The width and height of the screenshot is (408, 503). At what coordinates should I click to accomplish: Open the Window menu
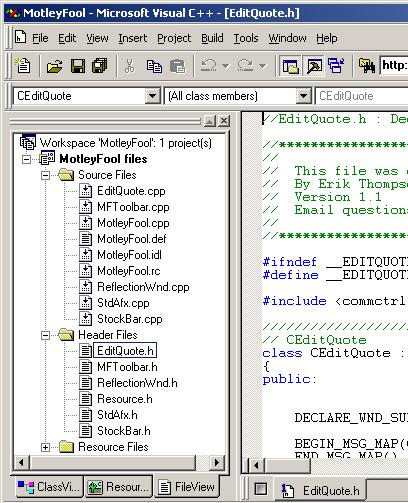coord(287,38)
